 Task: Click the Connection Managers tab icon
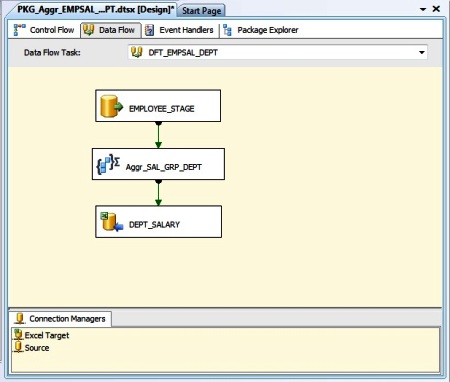[x=20, y=319]
